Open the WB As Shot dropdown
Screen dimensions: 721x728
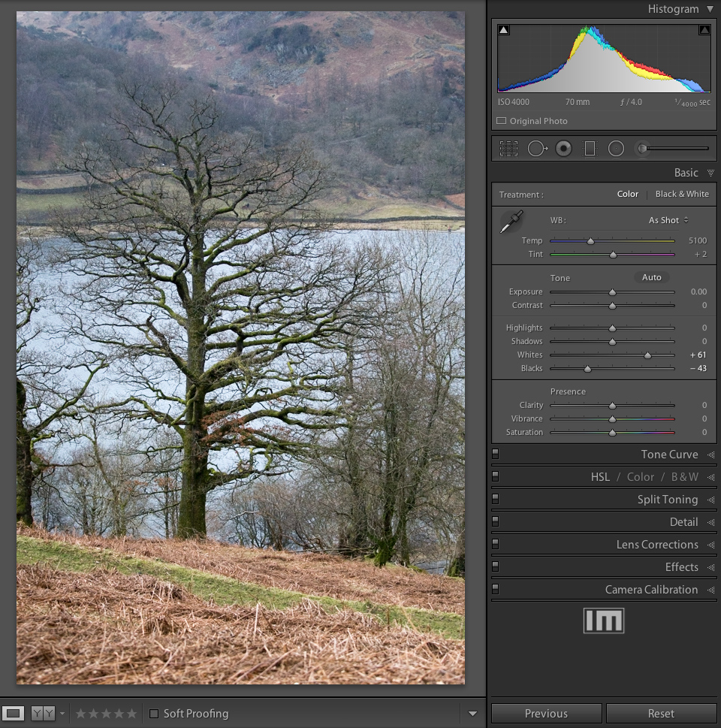(x=668, y=220)
